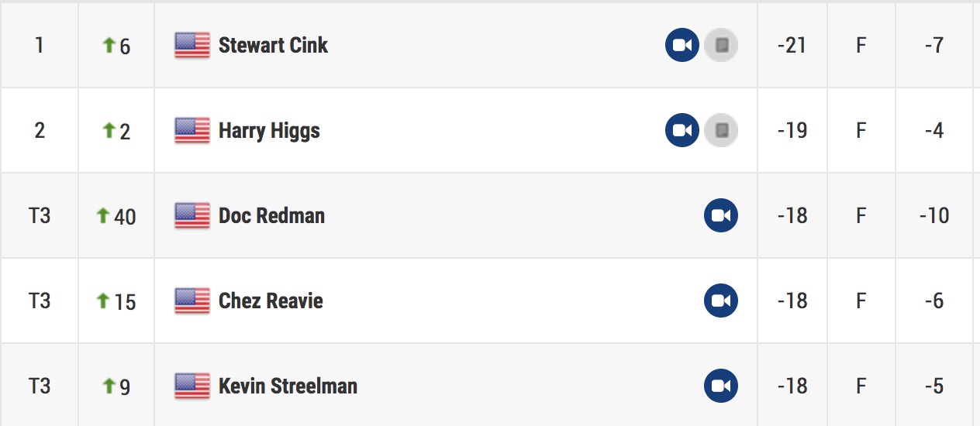Select the Doc Redman player name
Image resolution: width=980 pixels, height=426 pixels.
coord(271,215)
